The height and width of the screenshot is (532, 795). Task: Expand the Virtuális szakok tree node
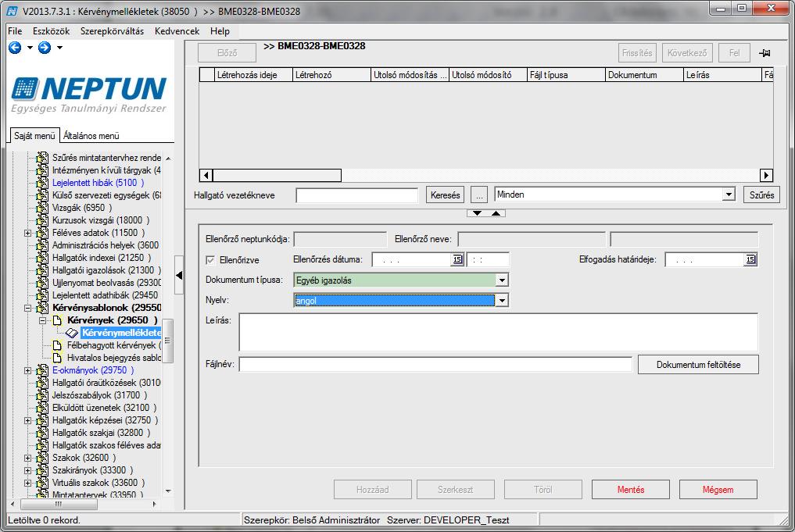coord(28,483)
